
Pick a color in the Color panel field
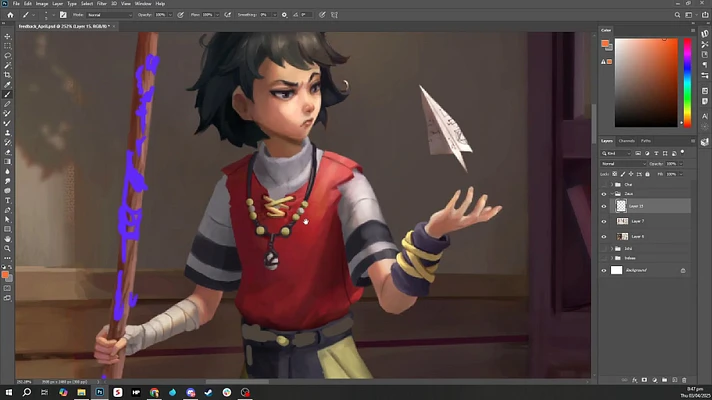coord(646,83)
